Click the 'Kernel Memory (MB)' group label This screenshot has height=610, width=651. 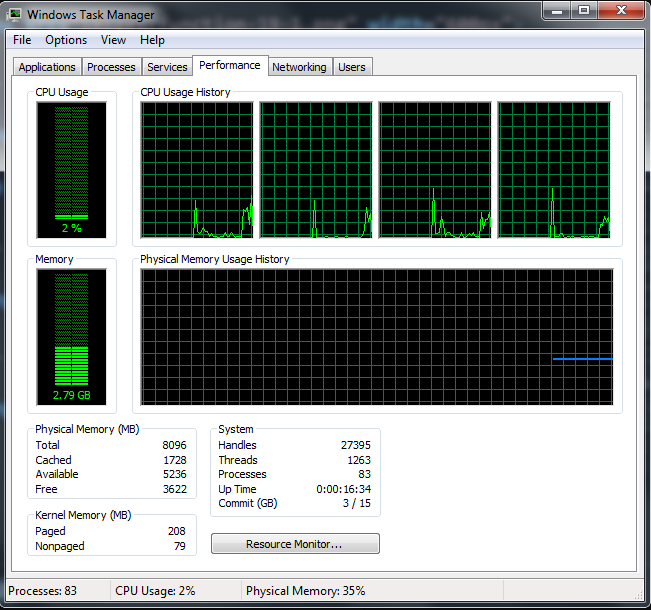[x=83, y=515]
